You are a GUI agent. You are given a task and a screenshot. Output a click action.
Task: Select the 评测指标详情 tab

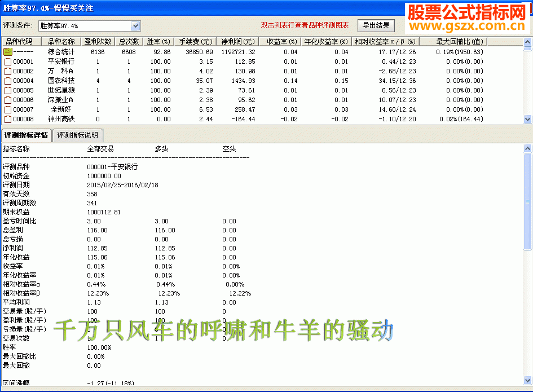coord(26,135)
